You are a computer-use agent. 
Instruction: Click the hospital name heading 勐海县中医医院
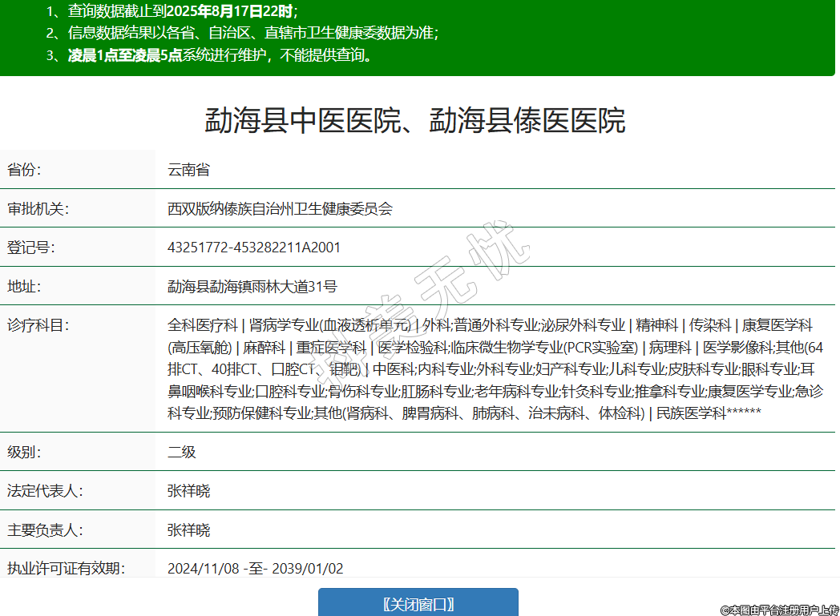(x=415, y=120)
